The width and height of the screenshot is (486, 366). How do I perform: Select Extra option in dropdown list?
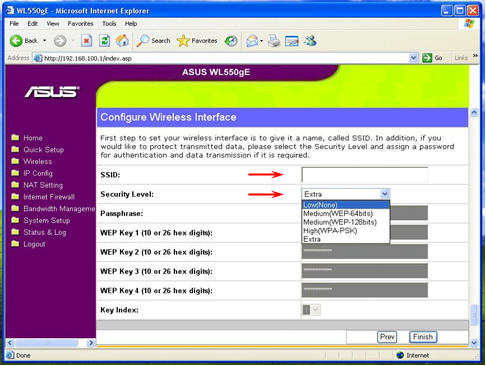tap(346, 239)
